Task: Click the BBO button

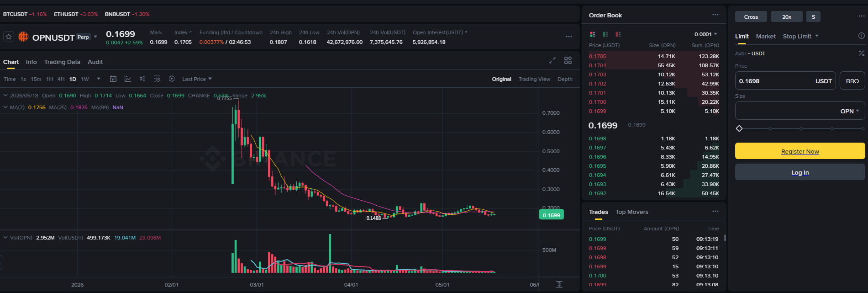Action: point(852,81)
